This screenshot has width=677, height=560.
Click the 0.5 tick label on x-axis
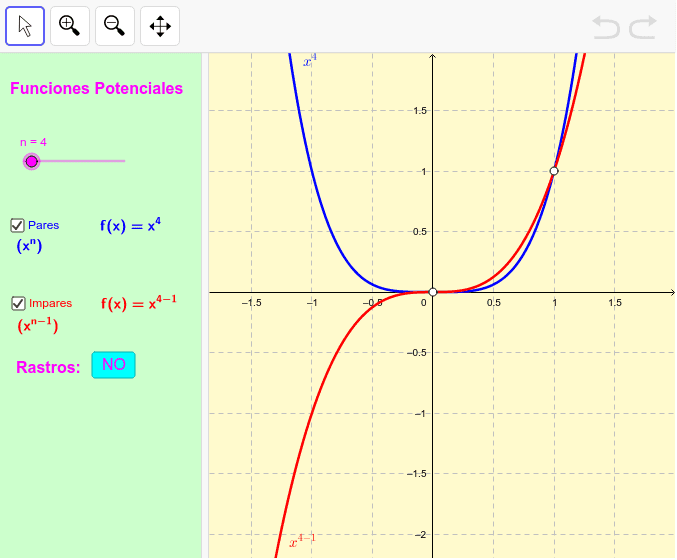(494, 303)
